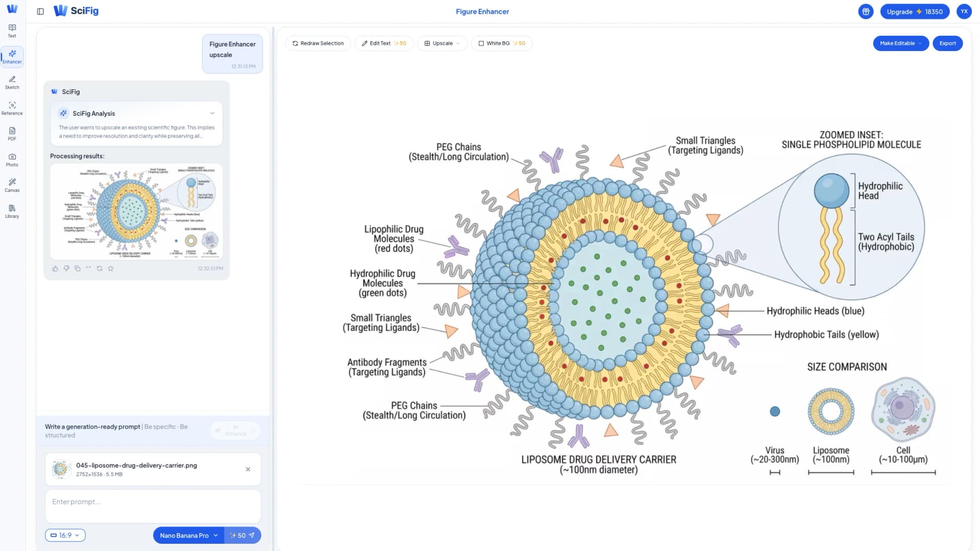Open the Library panel icon
Image resolution: width=980 pixels, height=551 pixels.
pyautogui.click(x=12, y=211)
